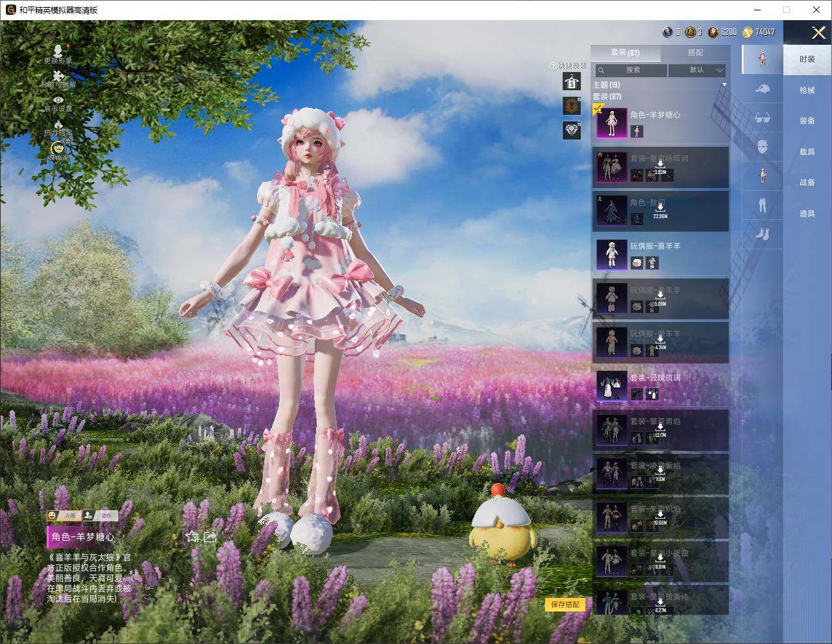Select the upper-body clothing category icon

(763, 175)
